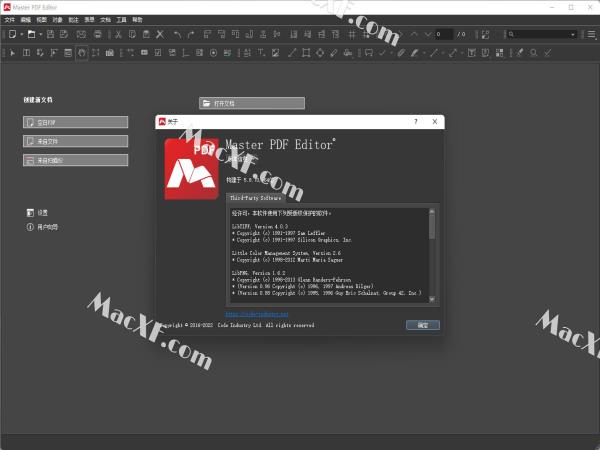Select the radio button form field tool

coord(214,53)
